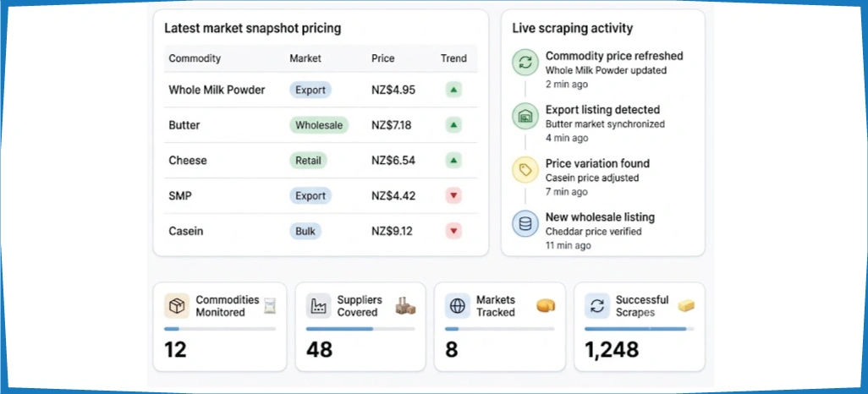Select the Retail tag in Cheese row
The width and height of the screenshot is (868, 394).
[x=308, y=161]
